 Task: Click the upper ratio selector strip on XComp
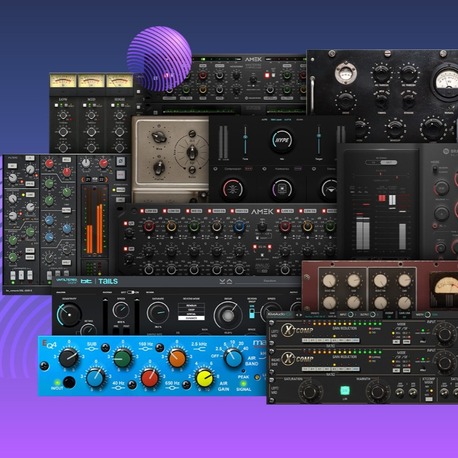331,340
